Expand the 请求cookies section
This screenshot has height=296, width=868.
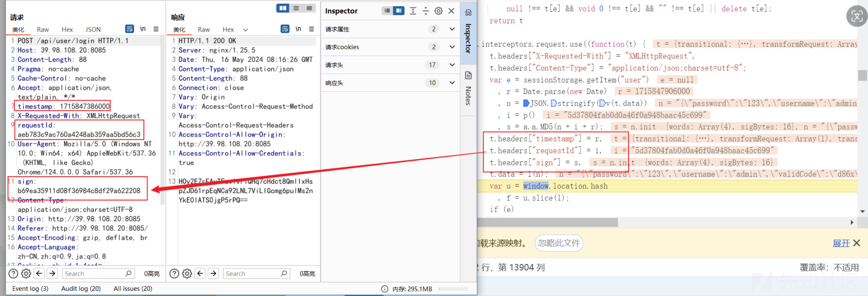(x=452, y=47)
